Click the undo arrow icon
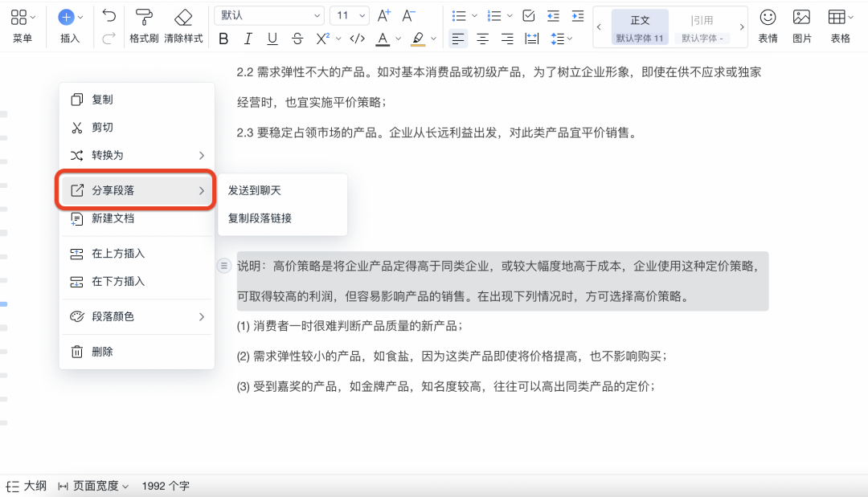Screen dimensions: 868x497 tap(109, 16)
